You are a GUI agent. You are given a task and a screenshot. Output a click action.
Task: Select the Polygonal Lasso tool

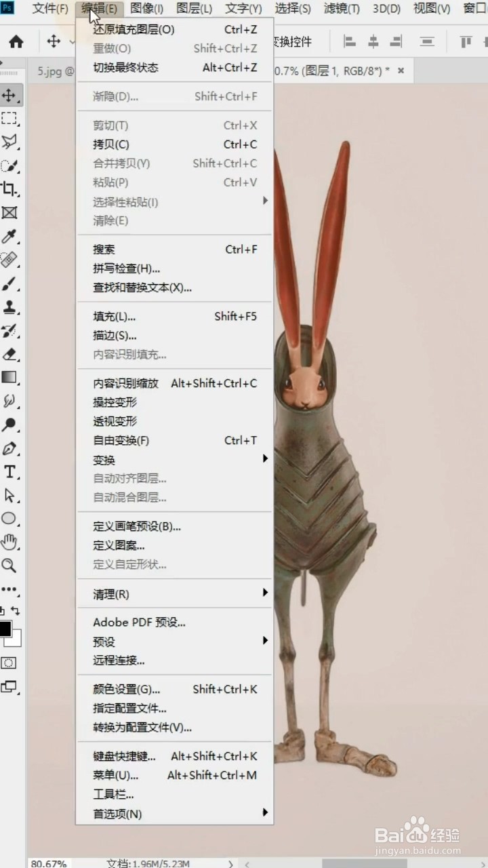9,142
